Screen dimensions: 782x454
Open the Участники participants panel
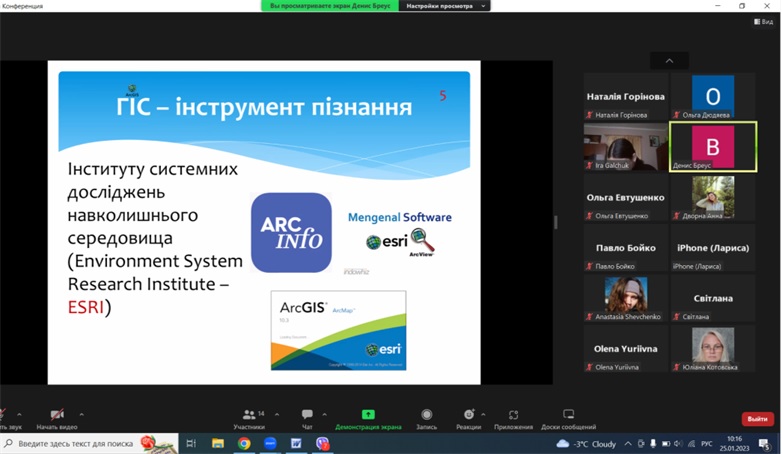coord(249,418)
